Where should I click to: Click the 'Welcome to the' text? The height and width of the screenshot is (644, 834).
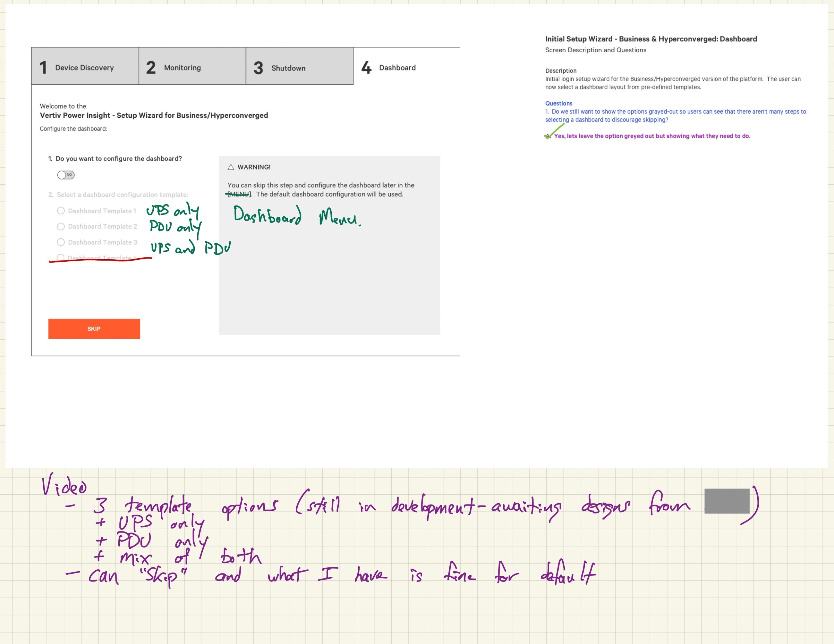[63, 106]
